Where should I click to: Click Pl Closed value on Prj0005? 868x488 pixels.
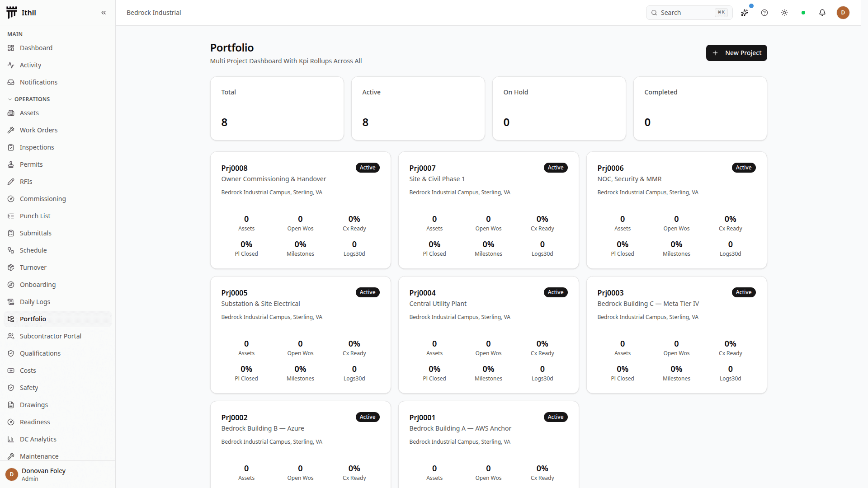pyautogui.click(x=246, y=369)
